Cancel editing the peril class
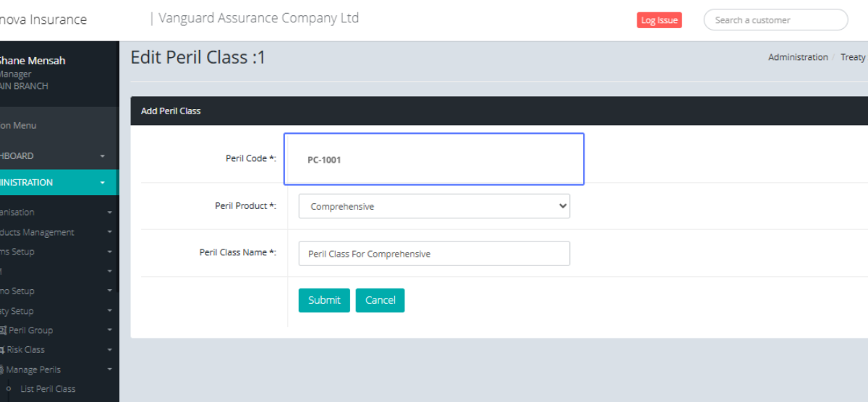This screenshot has height=402, width=868. coord(380,300)
